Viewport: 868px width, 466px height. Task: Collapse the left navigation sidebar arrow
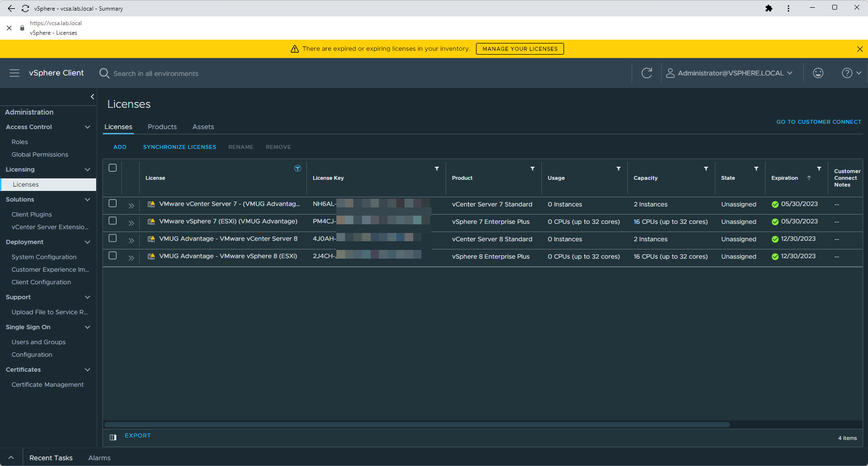click(x=92, y=97)
